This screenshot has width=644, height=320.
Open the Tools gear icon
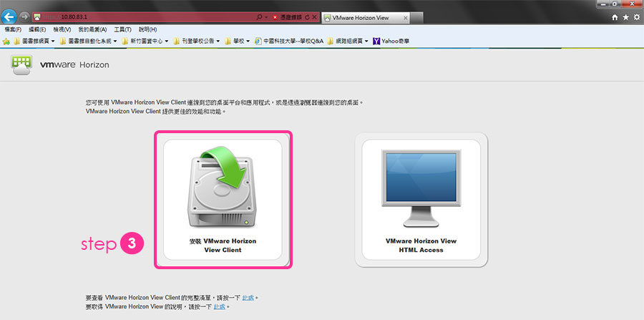(637, 17)
